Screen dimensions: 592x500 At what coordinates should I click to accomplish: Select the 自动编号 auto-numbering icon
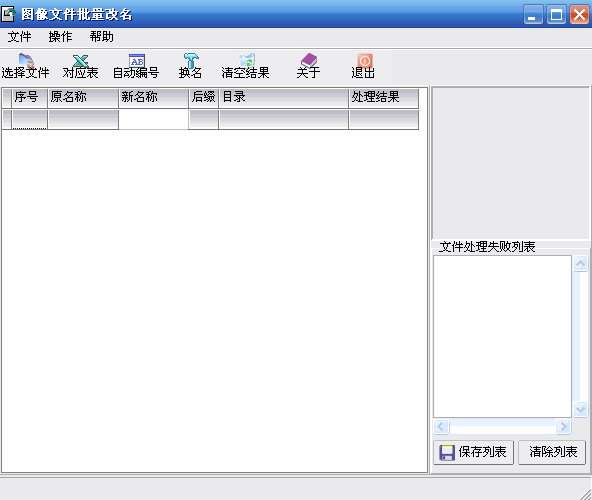pyautogui.click(x=137, y=60)
